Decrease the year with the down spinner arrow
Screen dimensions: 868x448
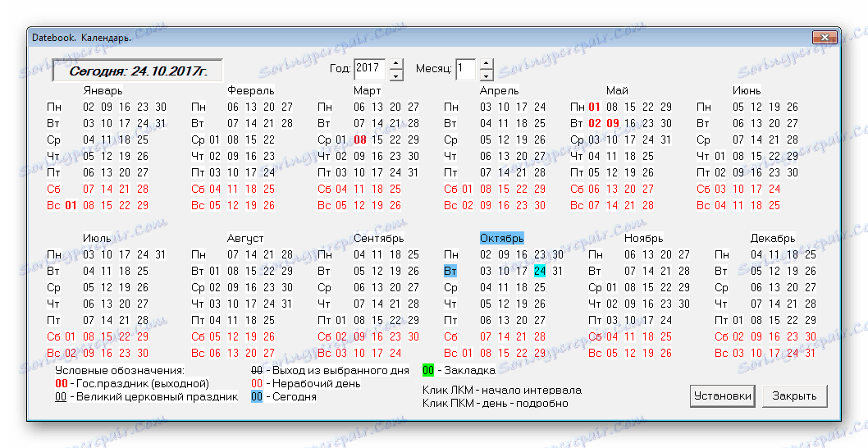click(x=396, y=75)
